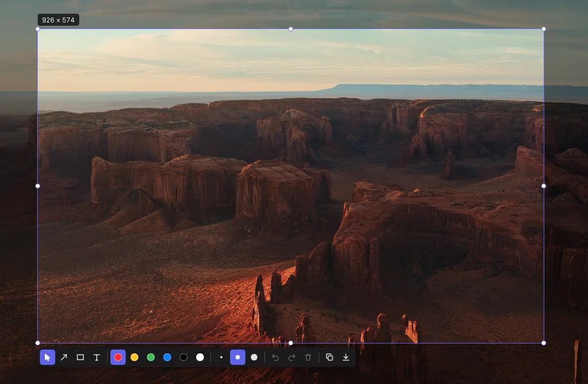588x384 pixels.
Task: Delete annotation with the trash icon
Action: (308, 357)
